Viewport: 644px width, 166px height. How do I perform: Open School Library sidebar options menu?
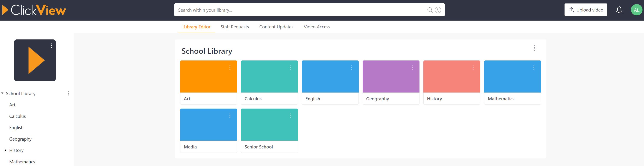tap(68, 93)
